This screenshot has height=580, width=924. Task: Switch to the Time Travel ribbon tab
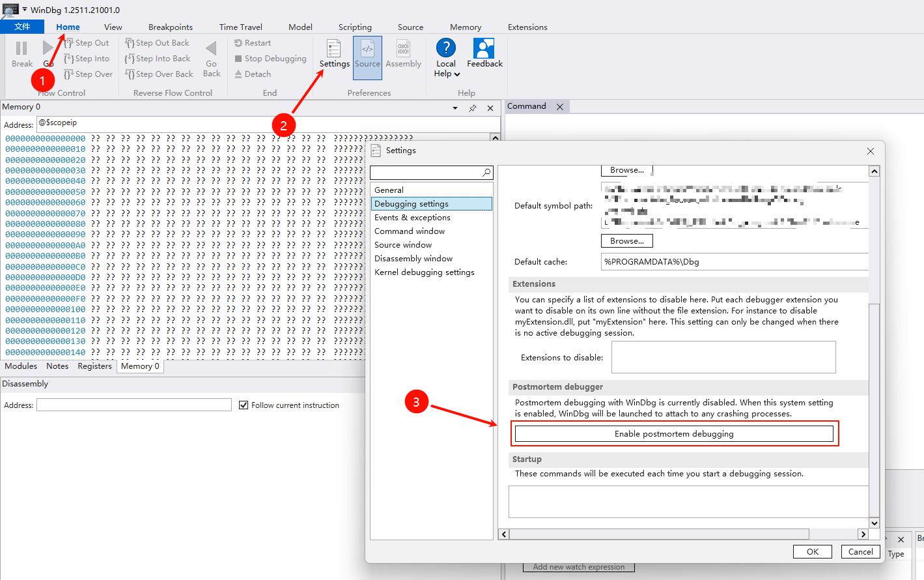[240, 27]
